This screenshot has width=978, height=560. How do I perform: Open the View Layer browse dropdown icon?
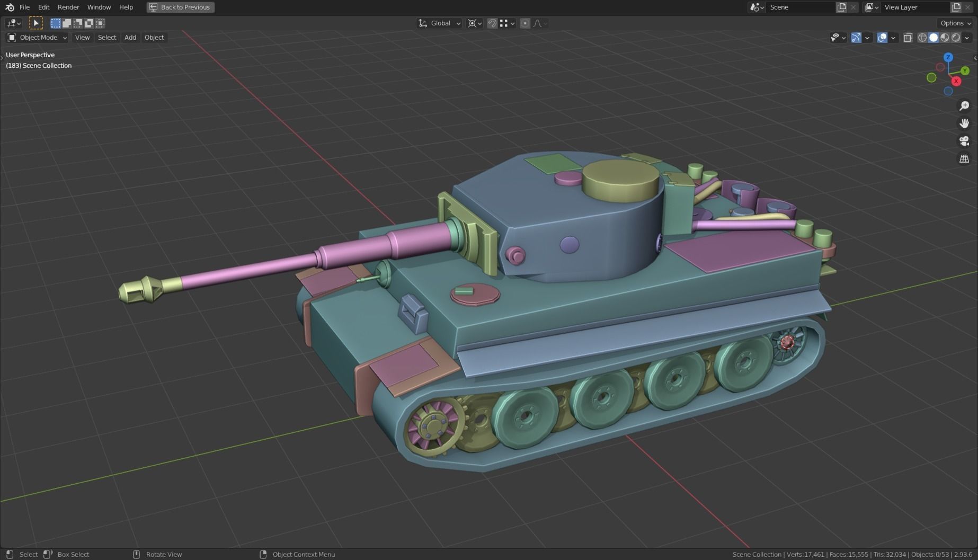872,7
